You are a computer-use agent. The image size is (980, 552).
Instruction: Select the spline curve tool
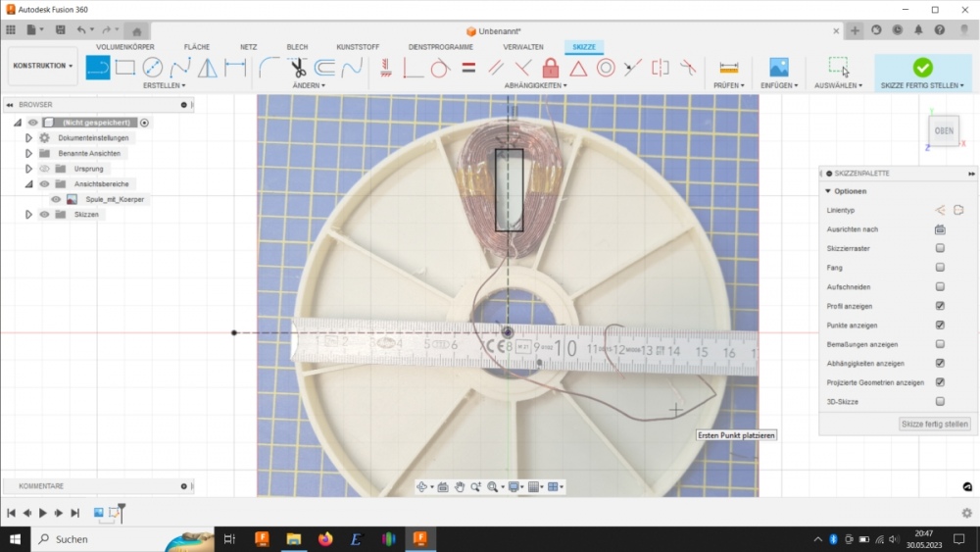click(x=179, y=68)
